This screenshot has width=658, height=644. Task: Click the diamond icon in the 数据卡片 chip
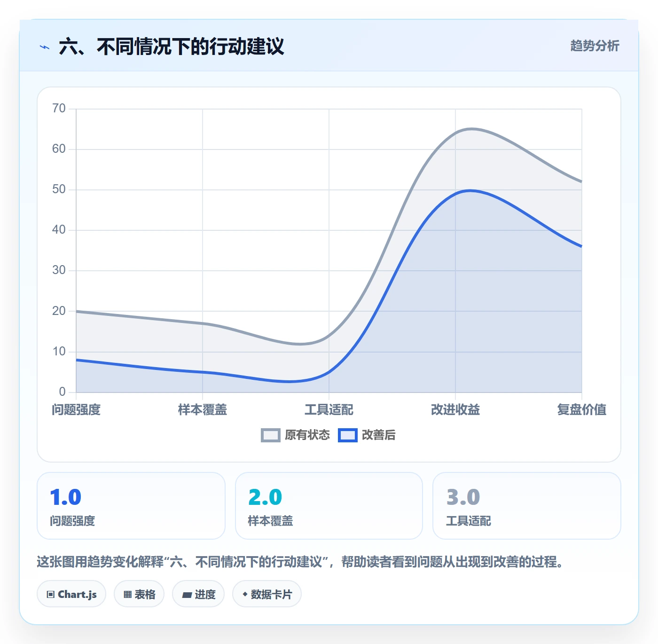[245, 594]
